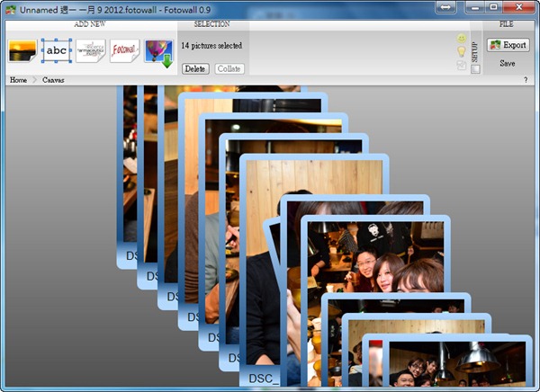The height and width of the screenshot is (392, 540).
Task: Go to Home in the breadcrumb
Action: tap(17, 80)
